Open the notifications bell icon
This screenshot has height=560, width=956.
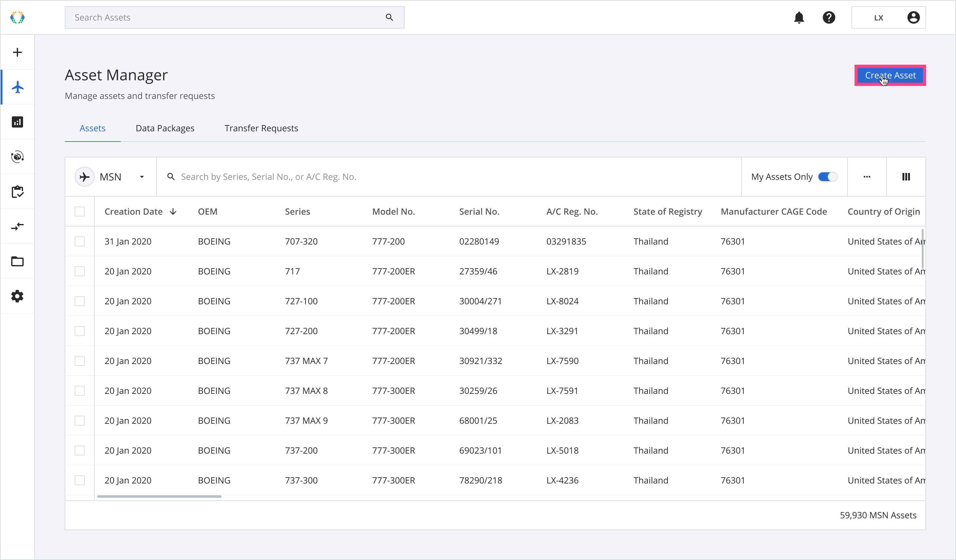tap(799, 17)
